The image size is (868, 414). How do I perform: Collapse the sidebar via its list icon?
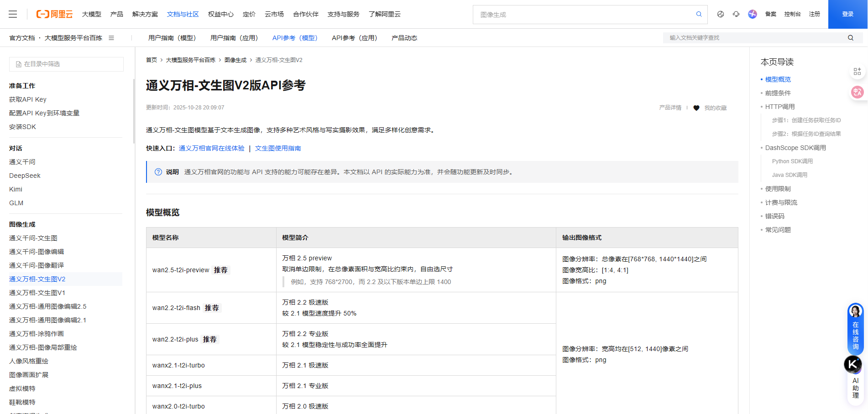111,38
